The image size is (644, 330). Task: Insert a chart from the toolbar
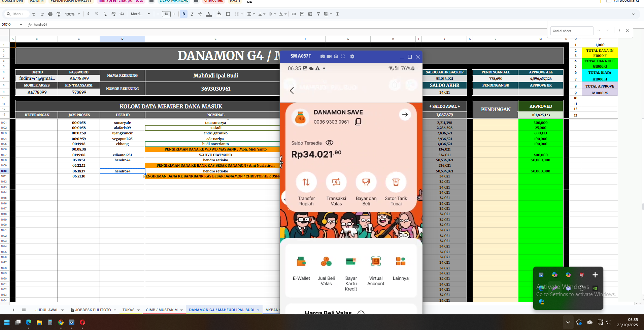310,14
